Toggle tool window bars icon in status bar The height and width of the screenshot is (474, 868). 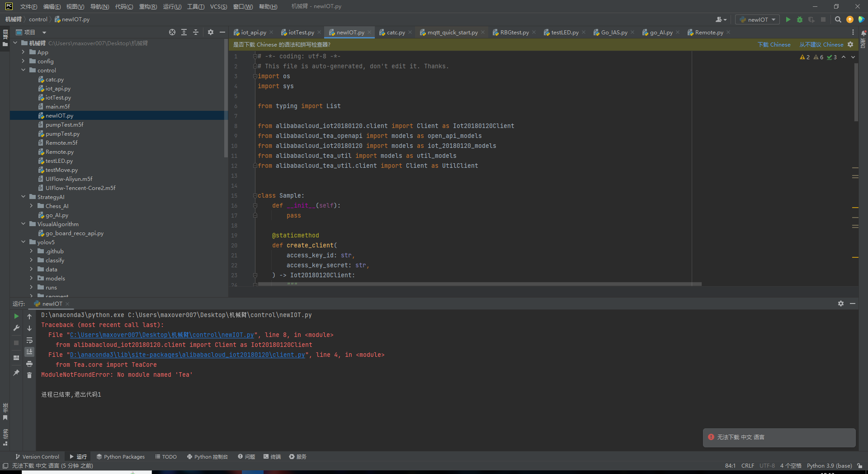pyautogui.click(x=5, y=465)
